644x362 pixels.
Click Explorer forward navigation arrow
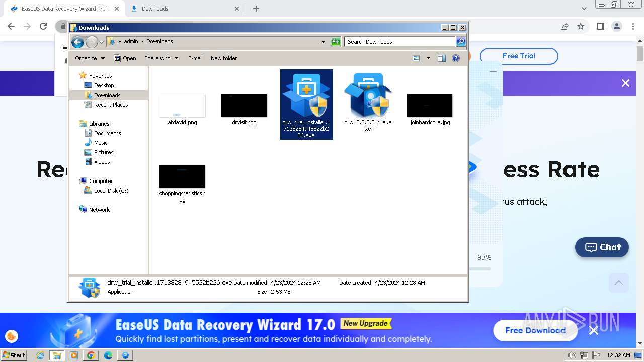point(92,42)
